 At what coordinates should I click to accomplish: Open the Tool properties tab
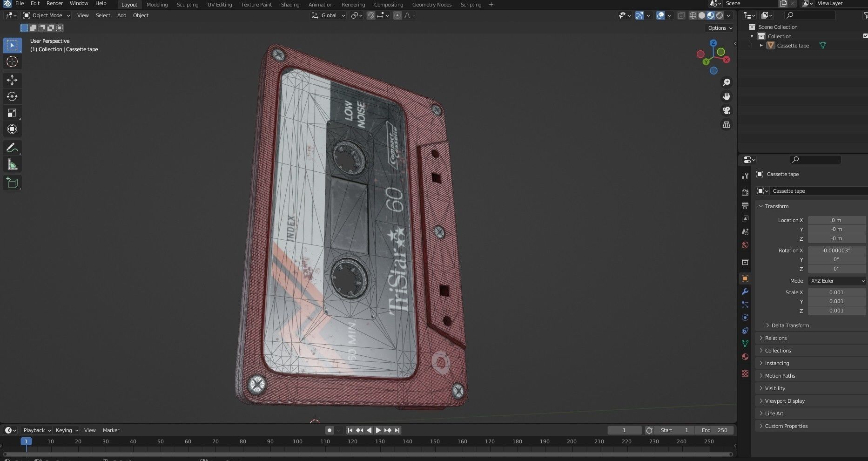tap(745, 176)
